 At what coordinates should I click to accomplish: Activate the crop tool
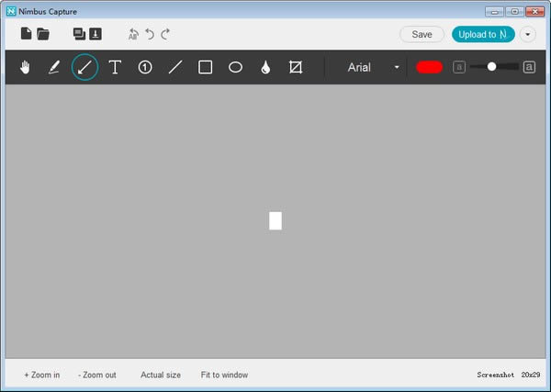point(296,67)
